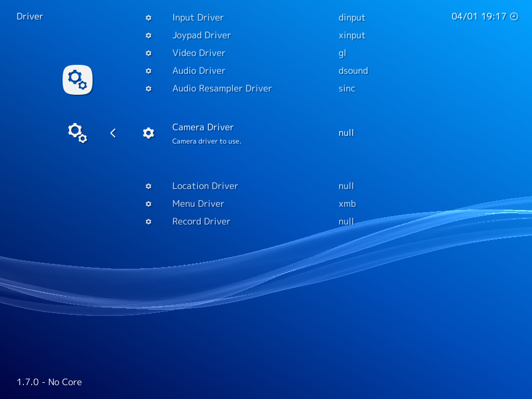This screenshot has width=532, height=399.
Task: Select the Menu Driver entry showing xmb
Action: tap(198, 203)
